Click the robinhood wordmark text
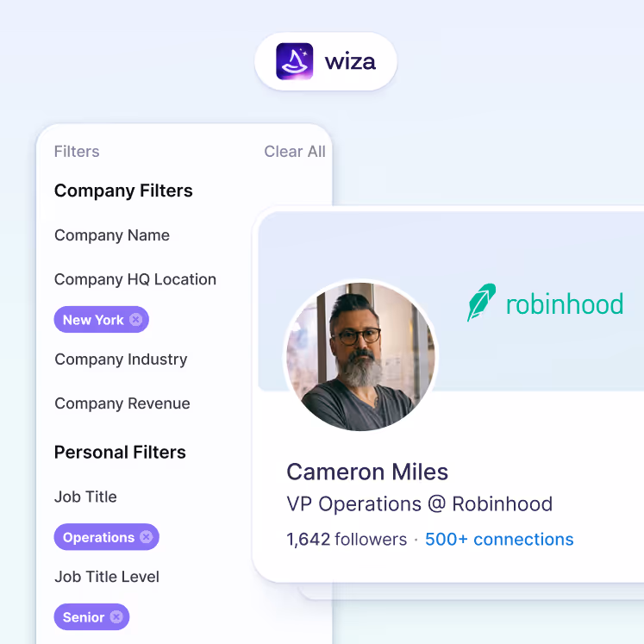The height and width of the screenshot is (644, 644). coord(565,304)
